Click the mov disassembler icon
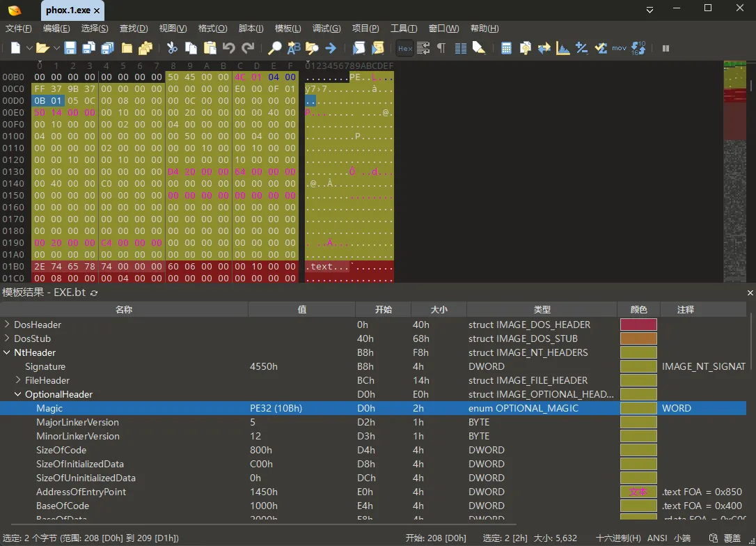This screenshot has width=756, height=546. (619, 48)
